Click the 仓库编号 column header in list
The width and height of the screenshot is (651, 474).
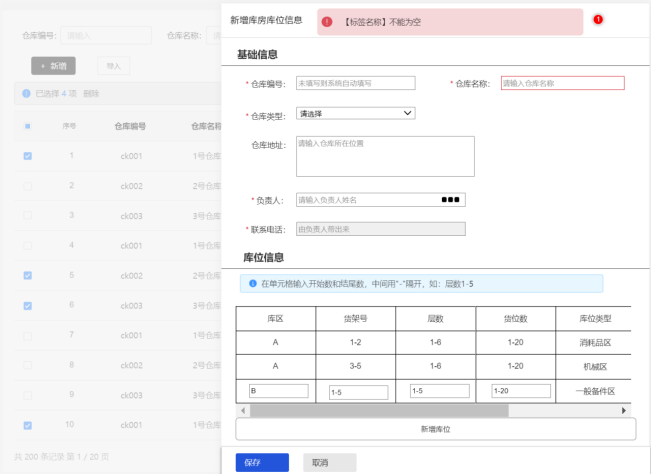tap(130, 126)
